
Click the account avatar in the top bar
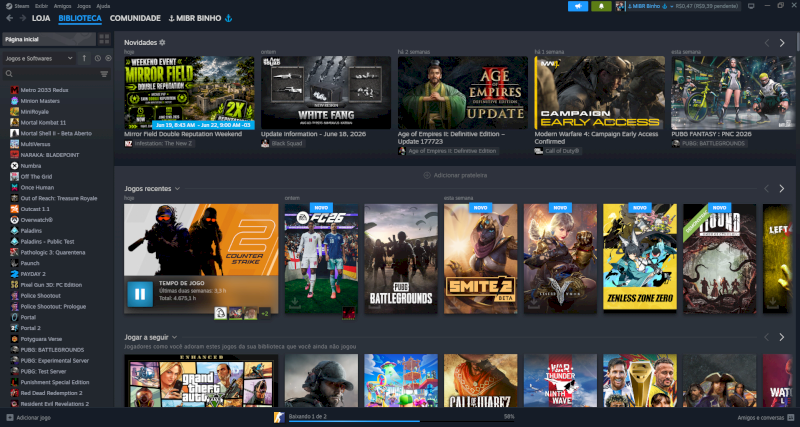coord(620,6)
